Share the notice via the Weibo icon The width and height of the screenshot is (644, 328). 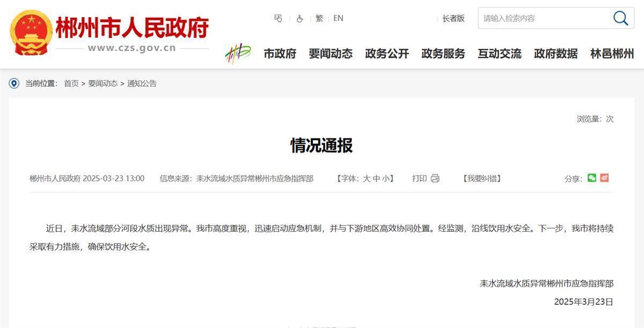604,178
